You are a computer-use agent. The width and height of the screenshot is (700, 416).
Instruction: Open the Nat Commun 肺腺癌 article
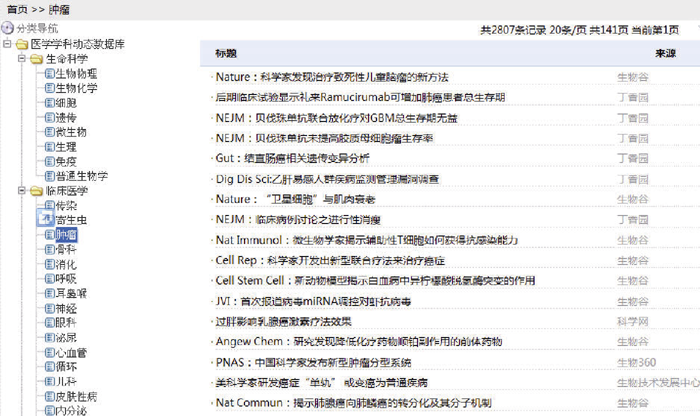pos(353,403)
